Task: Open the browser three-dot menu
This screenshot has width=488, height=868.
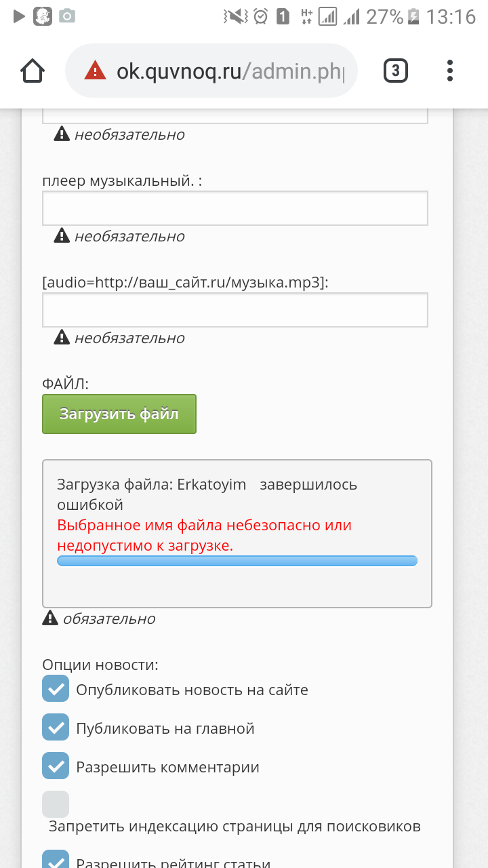Action: (x=450, y=71)
